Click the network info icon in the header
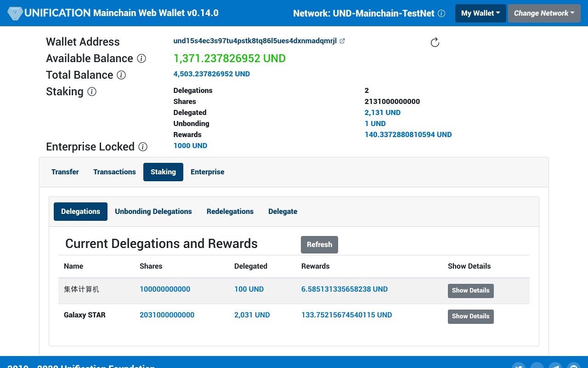This screenshot has height=368, width=588. click(441, 13)
